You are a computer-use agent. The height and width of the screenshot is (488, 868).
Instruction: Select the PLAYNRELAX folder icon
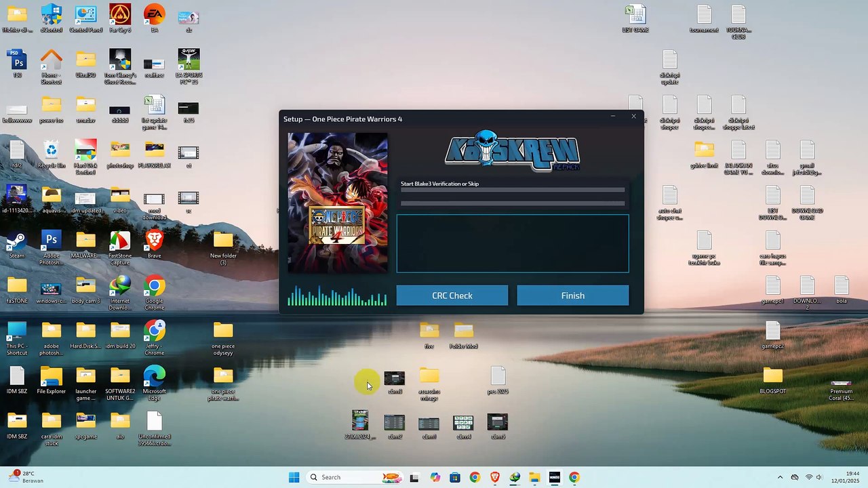pyautogui.click(x=155, y=155)
